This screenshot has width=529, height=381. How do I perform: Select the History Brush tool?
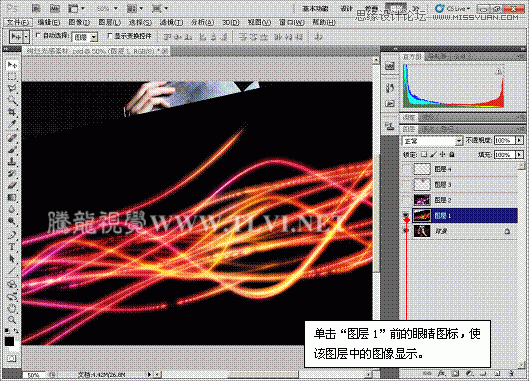click(x=12, y=173)
